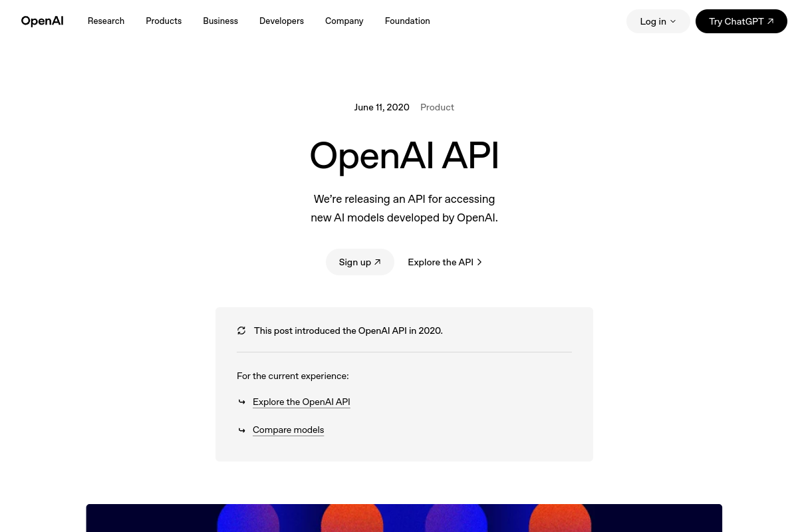Image resolution: width=798 pixels, height=532 pixels.
Task: Expand the Log in dropdown
Action: [x=658, y=21]
